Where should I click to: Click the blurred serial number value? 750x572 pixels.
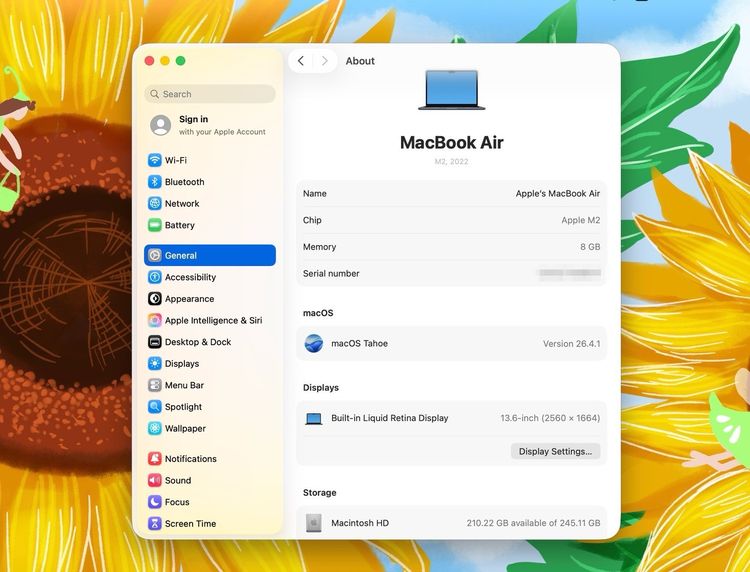tap(570, 273)
